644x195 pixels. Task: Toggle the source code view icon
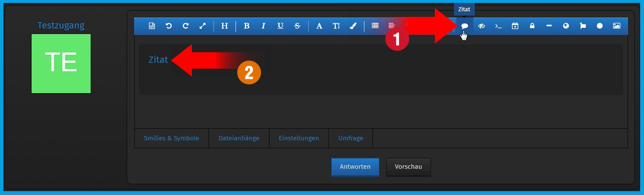(152, 26)
